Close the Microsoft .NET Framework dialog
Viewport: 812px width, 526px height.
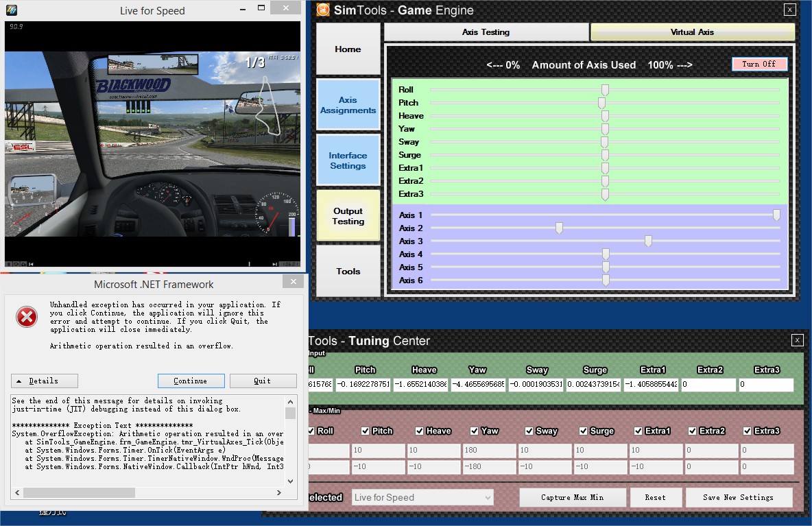point(294,282)
